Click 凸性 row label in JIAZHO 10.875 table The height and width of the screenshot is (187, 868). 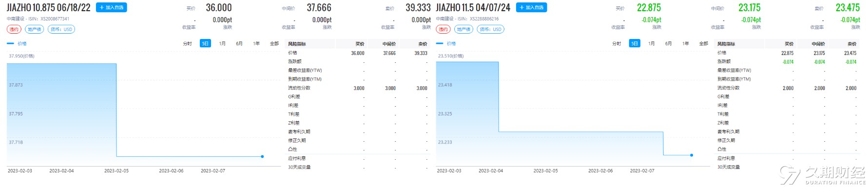click(x=292, y=150)
